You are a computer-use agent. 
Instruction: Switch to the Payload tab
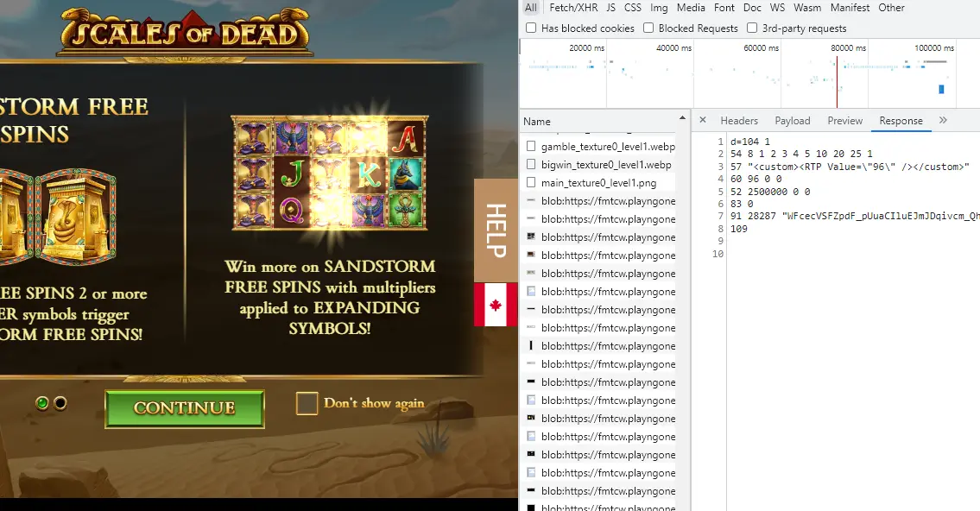tap(793, 121)
